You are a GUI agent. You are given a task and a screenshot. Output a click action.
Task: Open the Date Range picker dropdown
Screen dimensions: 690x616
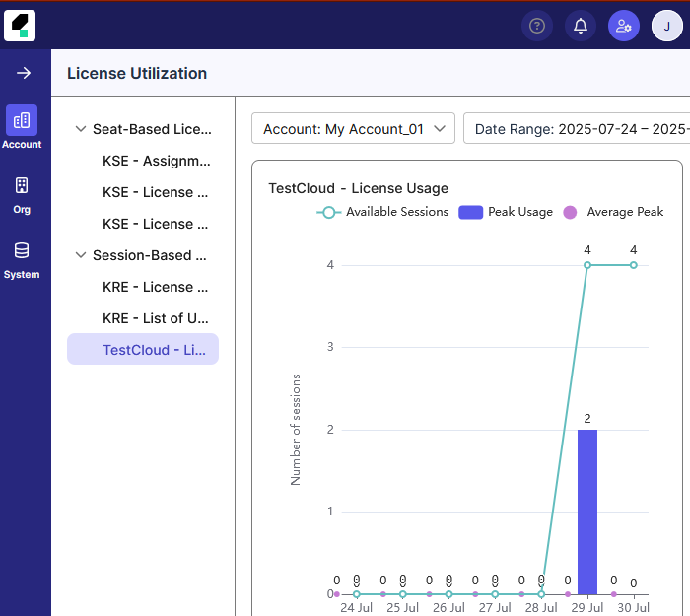[577, 129]
